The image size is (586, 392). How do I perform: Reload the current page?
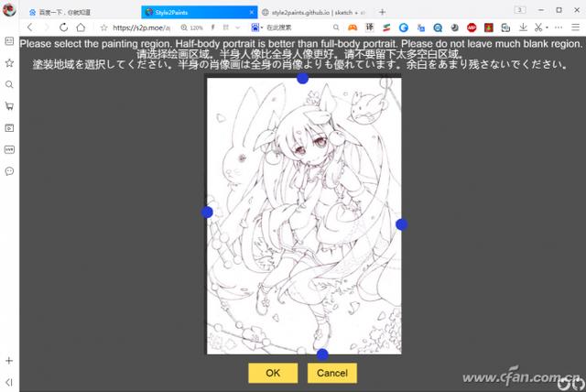(x=63, y=27)
